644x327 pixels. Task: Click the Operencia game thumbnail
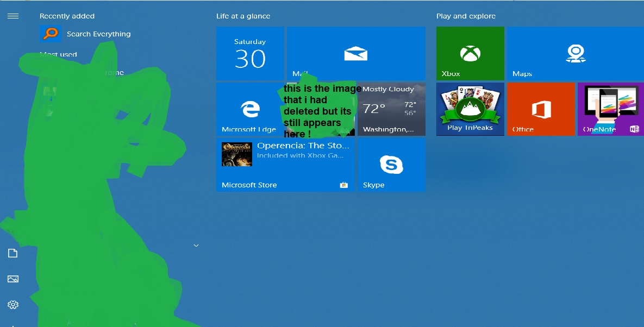tap(236, 154)
